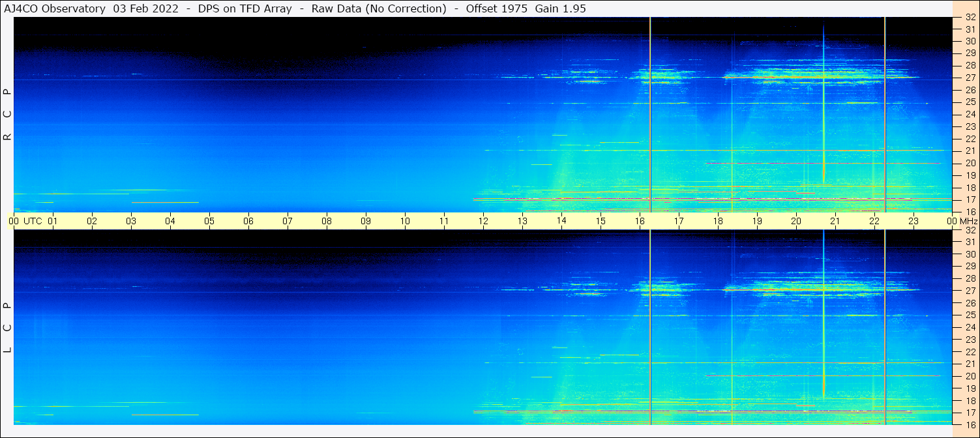980x438 pixels.
Task: Click the 20 MHz tick on RCP panel scale
Action: pyautogui.click(x=970, y=163)
